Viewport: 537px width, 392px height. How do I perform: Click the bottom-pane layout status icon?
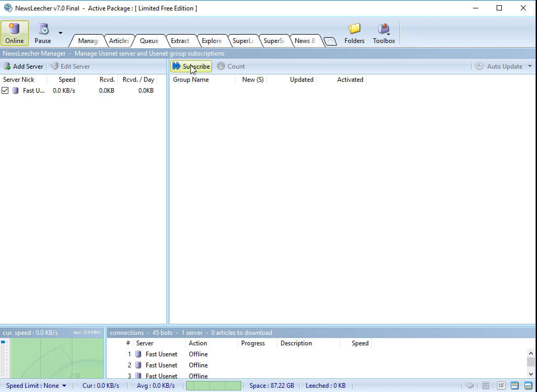pyautogui.click(x=528, y=386)
